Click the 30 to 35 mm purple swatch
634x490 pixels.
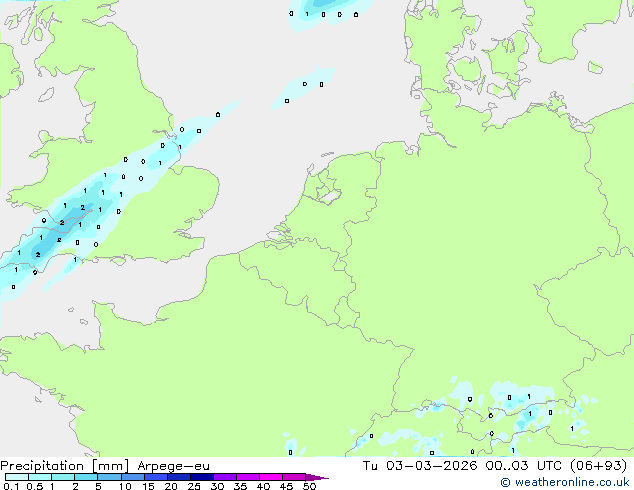[x=225, y=477]
